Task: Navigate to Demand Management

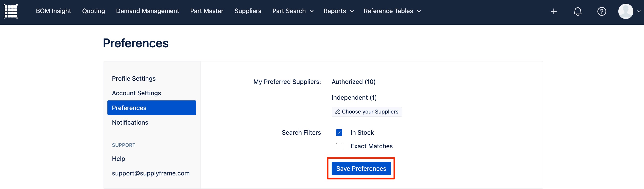Action: (x=147, y=11)
